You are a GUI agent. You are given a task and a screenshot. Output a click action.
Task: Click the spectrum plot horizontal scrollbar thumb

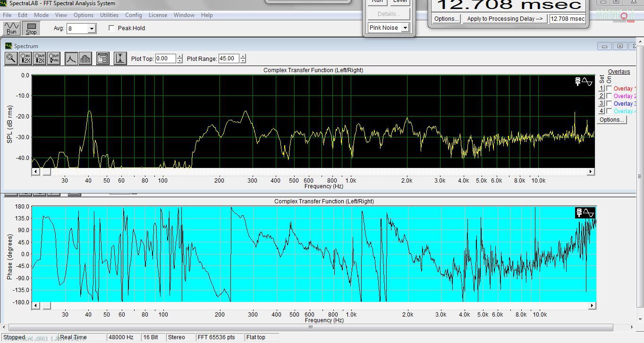[46, 172]
